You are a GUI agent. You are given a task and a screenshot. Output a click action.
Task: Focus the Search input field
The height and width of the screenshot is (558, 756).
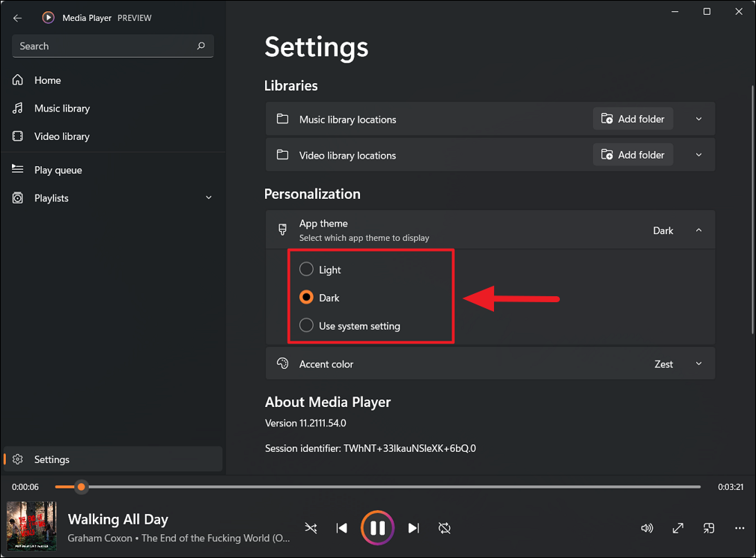pyautogui.click(x=112, y=46)
